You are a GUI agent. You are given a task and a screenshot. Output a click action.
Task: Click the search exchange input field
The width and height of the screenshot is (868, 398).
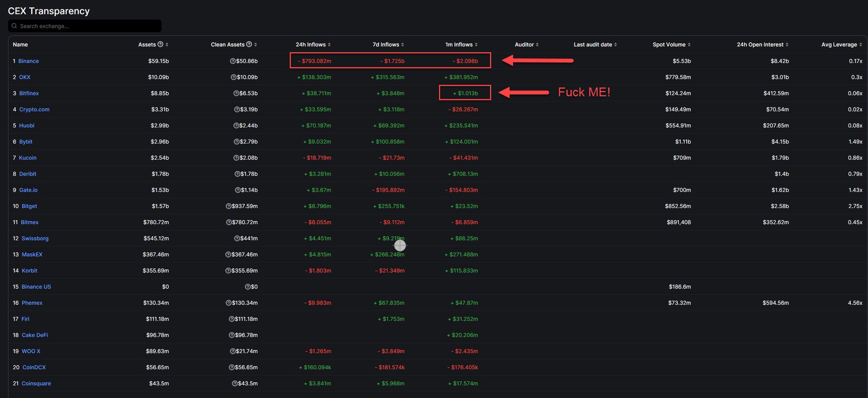point(85,26)
